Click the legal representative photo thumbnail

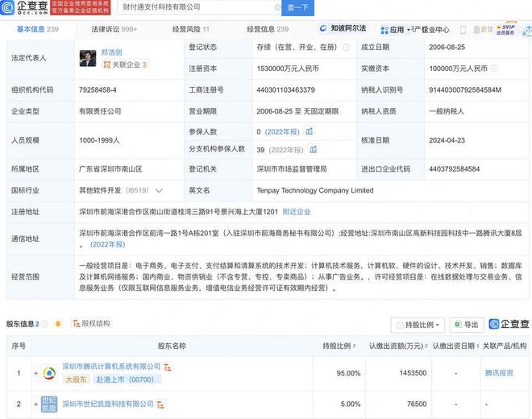(x=88, y=58)
